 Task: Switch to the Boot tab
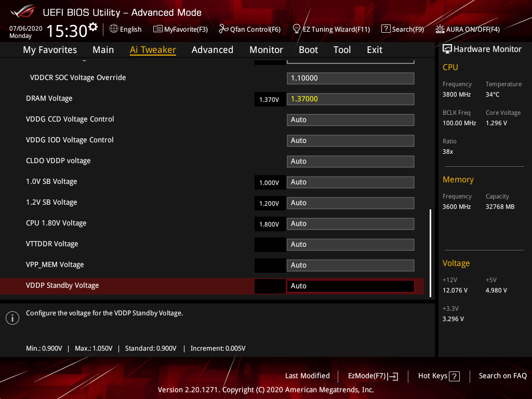coord(308,50)
